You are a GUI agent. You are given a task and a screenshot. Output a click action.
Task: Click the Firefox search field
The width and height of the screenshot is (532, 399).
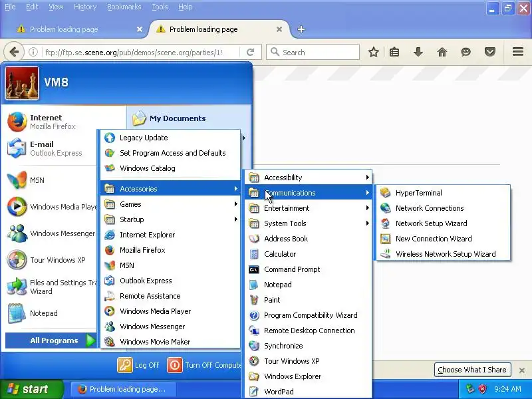pyautogui.click(x=313, y=53)
